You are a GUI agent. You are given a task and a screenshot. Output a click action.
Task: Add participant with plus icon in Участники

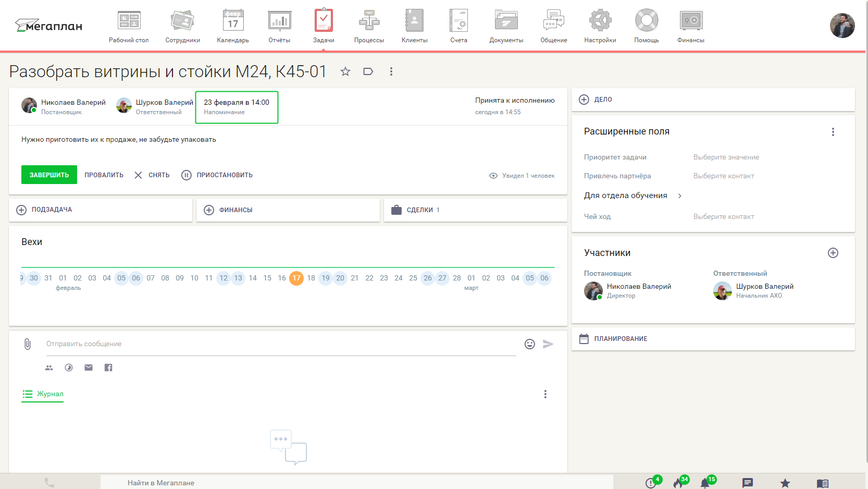pos(833,253)
